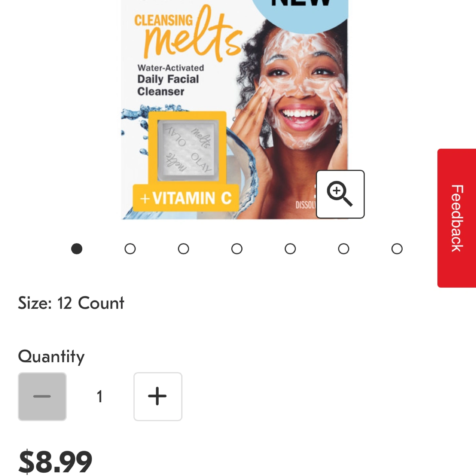Click the Size: 12 Count label
The height and width of the screenshot is (476, 476).
(x=71, y=303)
